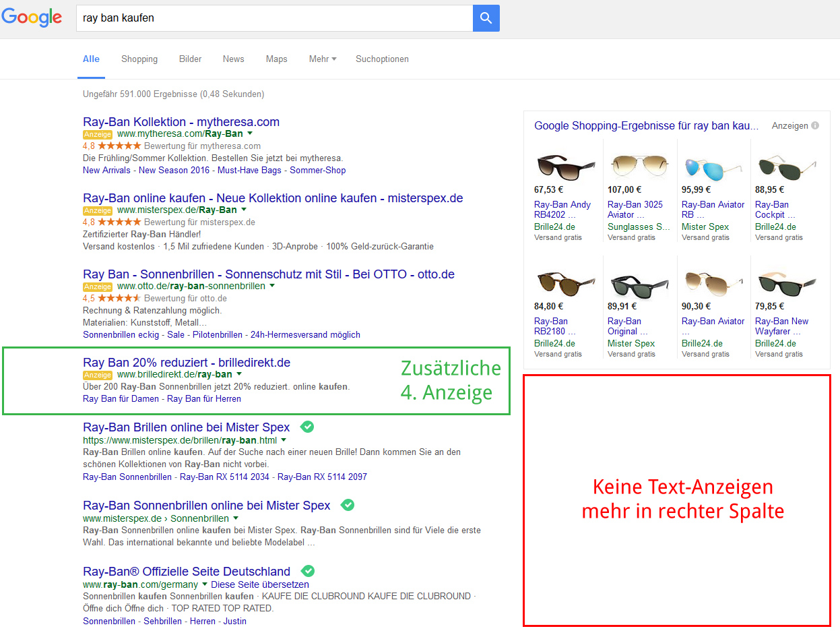Screen dimensions: 840x635
Task: Open 'Ray-Ban® Offizielle Seite Deutschland' result
Action: click(187, 572)
